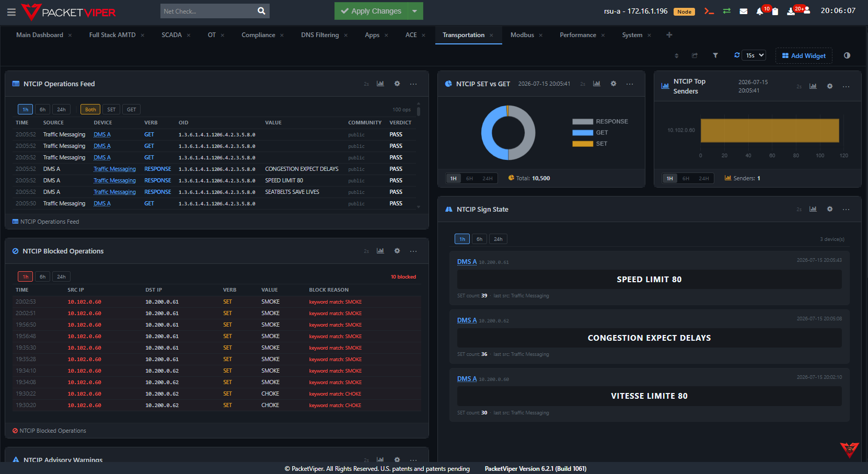
Task: Open settings gear of NTCIP SET vs GET
Action: (614, 84)
